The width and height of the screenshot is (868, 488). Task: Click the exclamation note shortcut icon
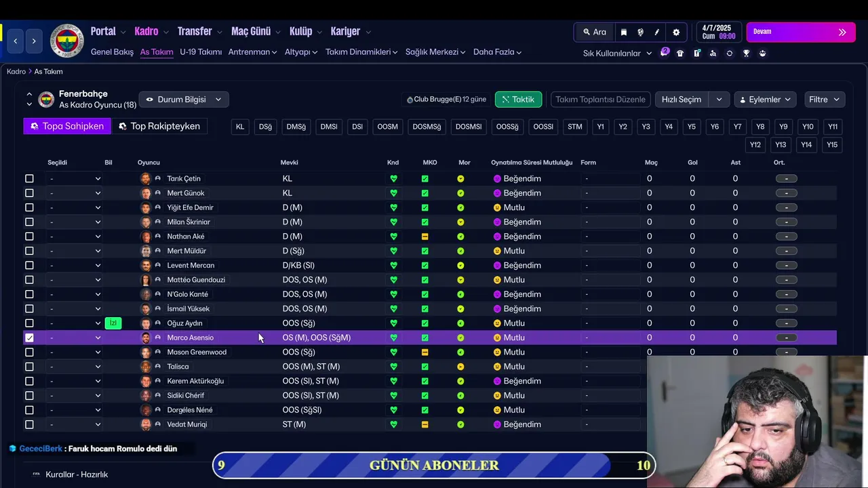(696, 53)
